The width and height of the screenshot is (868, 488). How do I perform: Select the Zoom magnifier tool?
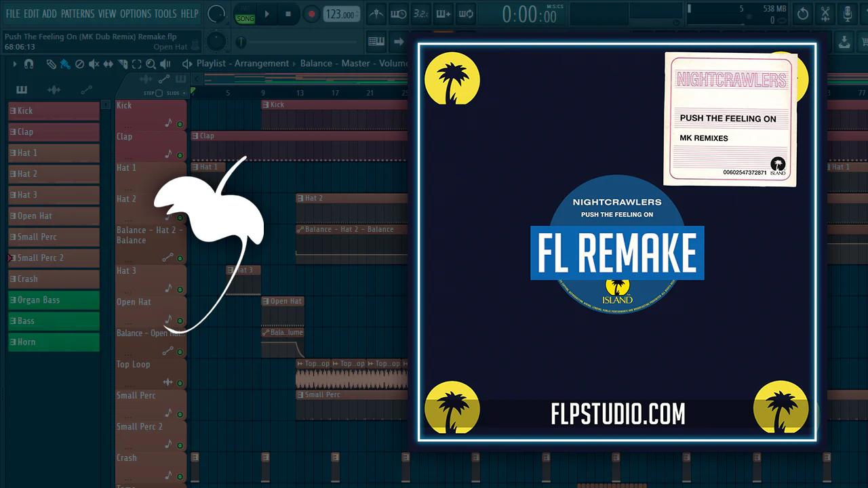click(x=151, y=64)
